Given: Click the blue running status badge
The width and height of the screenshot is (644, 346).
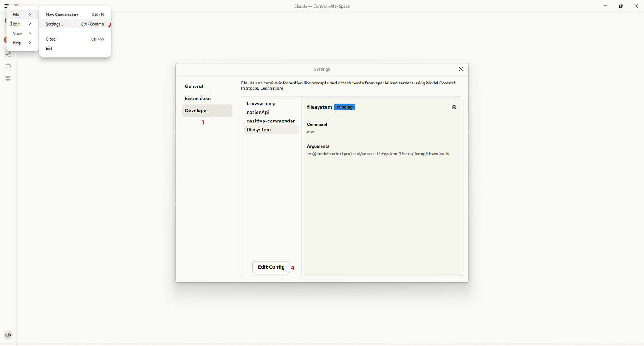Looking at the screenshot, I should 345,107.
